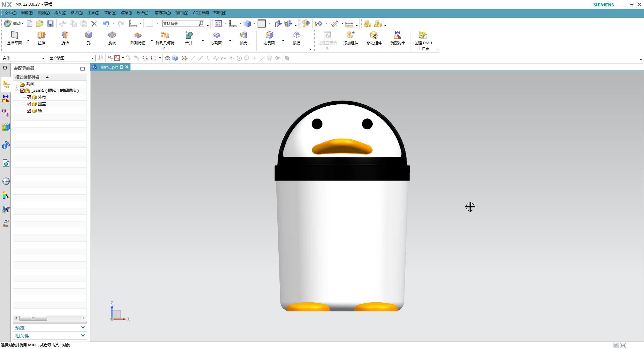Click the 帮助(H) menu
Screen dimensions: 644x349
point(220,13)
